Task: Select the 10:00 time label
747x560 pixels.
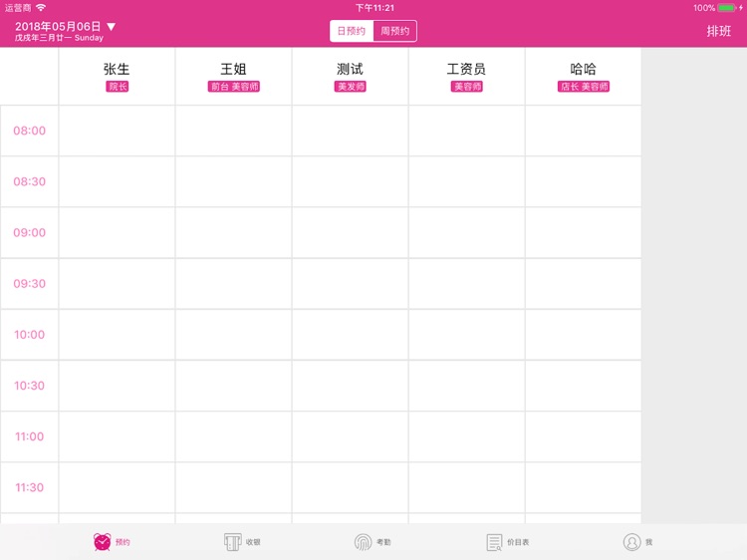Action: coord(30,335)
